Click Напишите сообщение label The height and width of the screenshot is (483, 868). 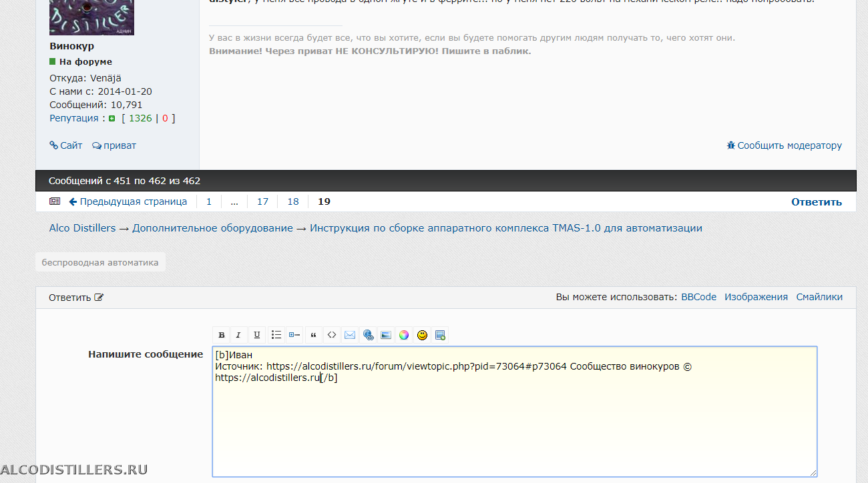(146, 354)
